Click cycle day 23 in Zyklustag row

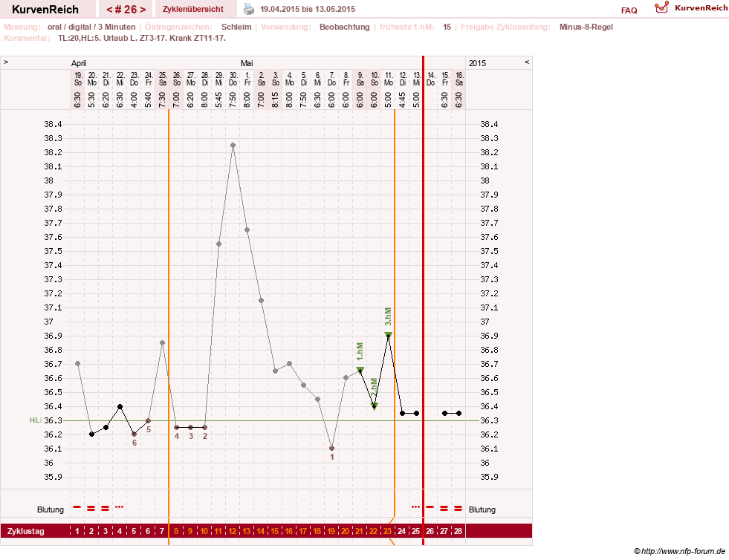tap(388, 531)
